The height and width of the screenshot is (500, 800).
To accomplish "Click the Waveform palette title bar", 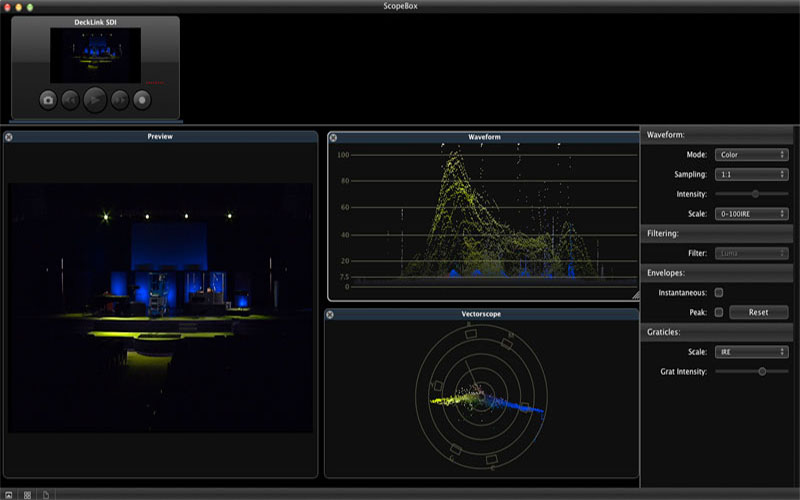I will click(x=484, y=137).
